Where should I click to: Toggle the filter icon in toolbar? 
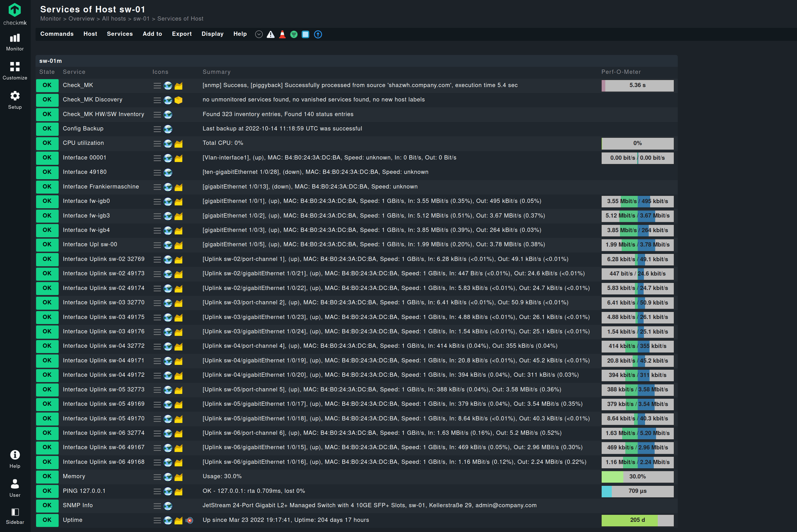click(293, 34)
